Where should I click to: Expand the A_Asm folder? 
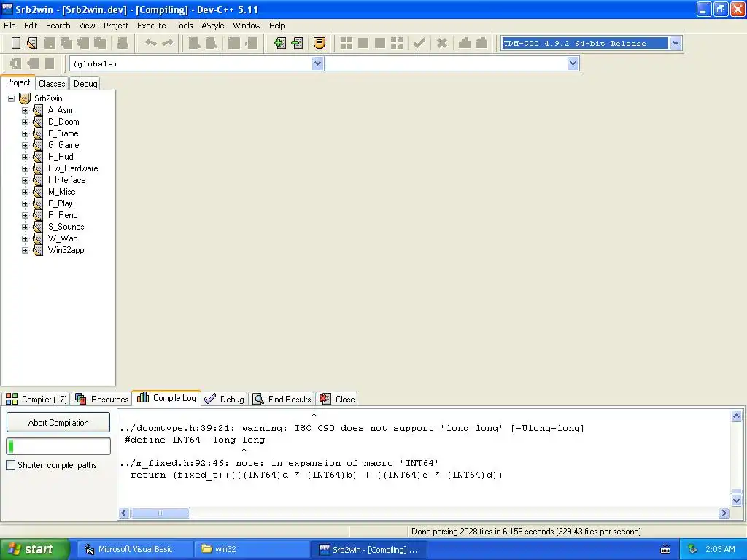26,110
